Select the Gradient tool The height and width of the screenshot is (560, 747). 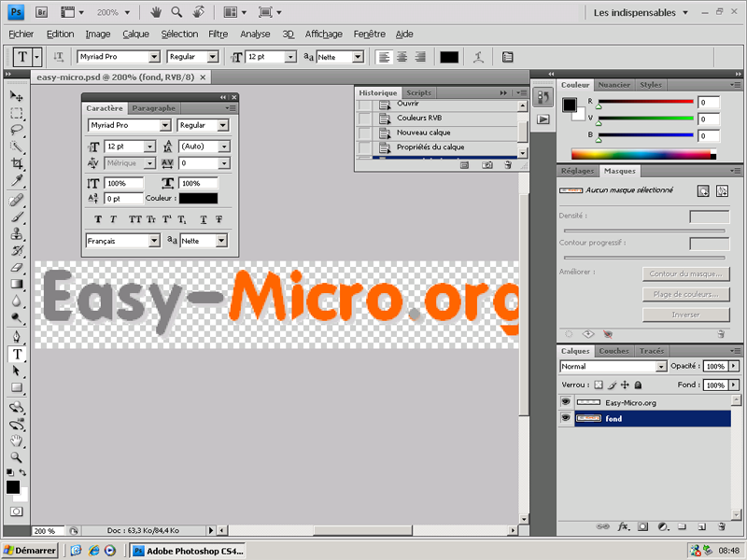click(17, 284)
